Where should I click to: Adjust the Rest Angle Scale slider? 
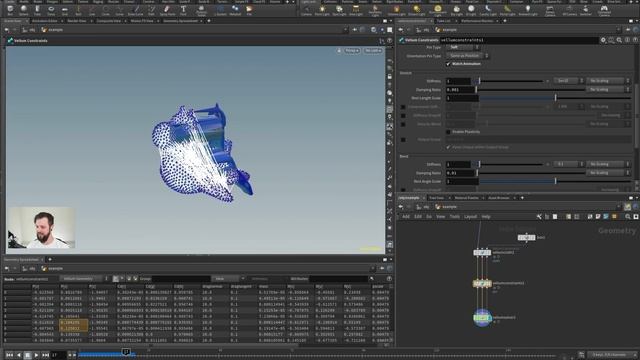click(x=554, y=181)
